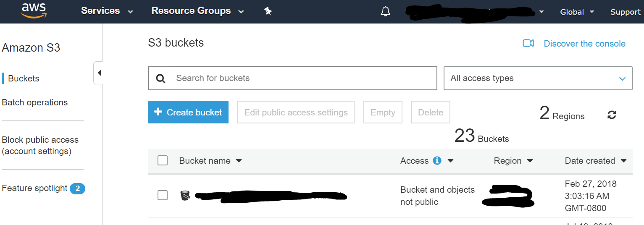Click the video camera icon

tap(528, 43)
